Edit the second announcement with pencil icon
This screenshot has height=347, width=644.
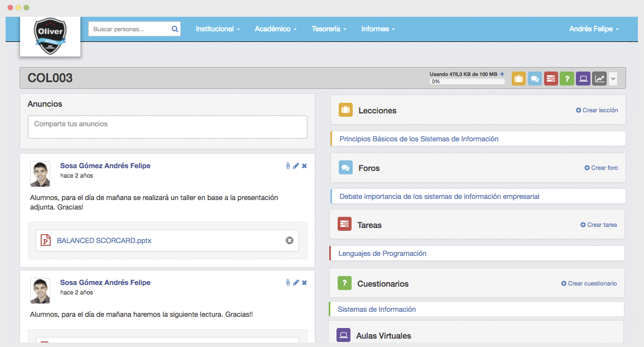[296, 282]
